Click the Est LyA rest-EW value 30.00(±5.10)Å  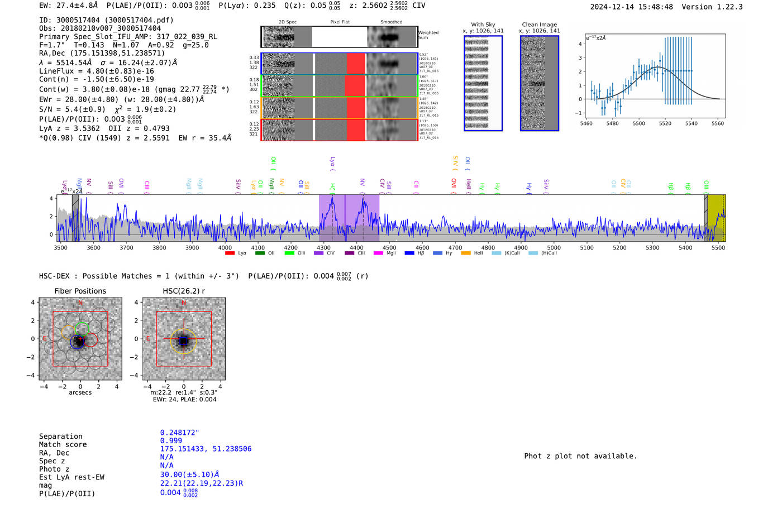point(189,475)
